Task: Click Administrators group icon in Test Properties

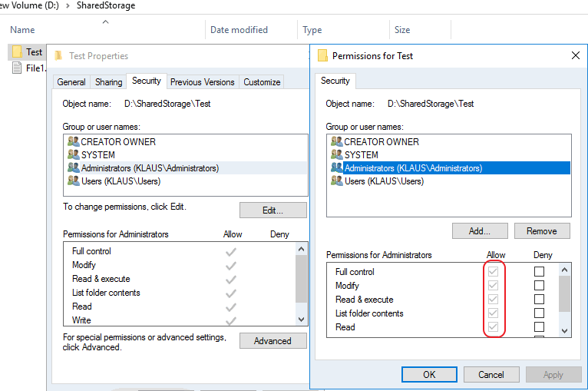Action: coord(73,168)
